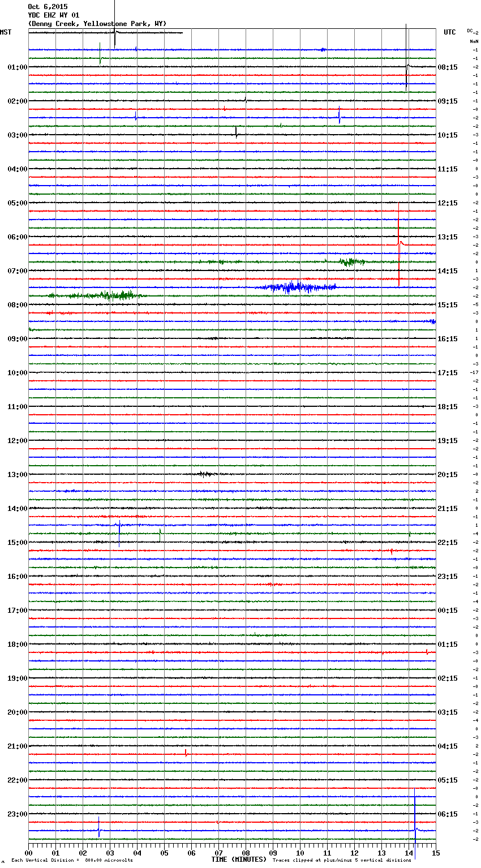
Task: Select minute tick label 10 on bottom axis
Action: (300, 853)
